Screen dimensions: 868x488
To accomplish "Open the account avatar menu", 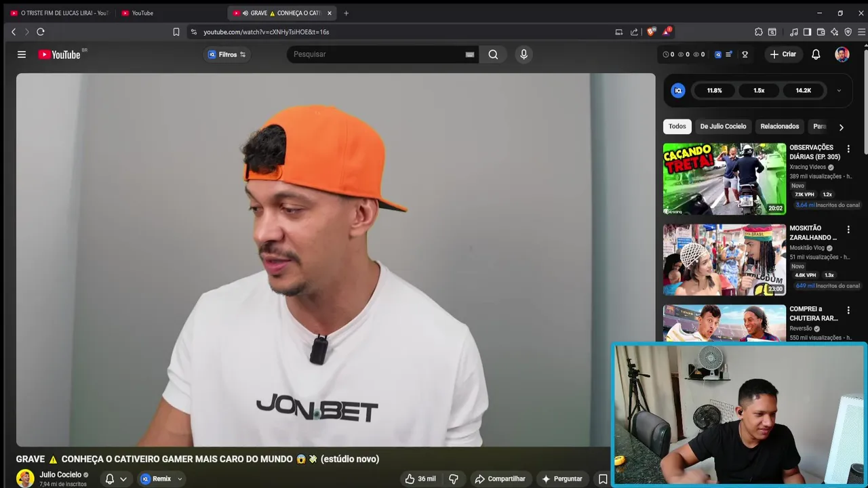I will point(842,54).
